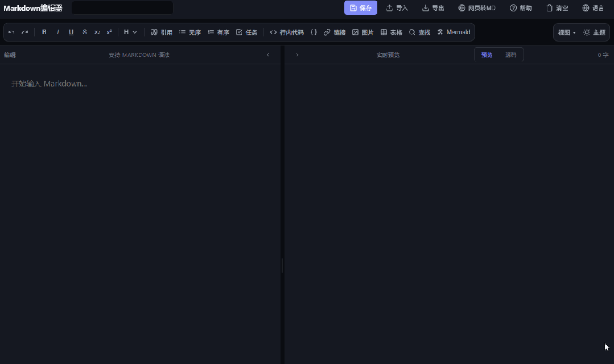The image size is (614, 364).
Task: Collapse the editor pane with left chevron
Action: pyautogui.click(x=268, y=55)
